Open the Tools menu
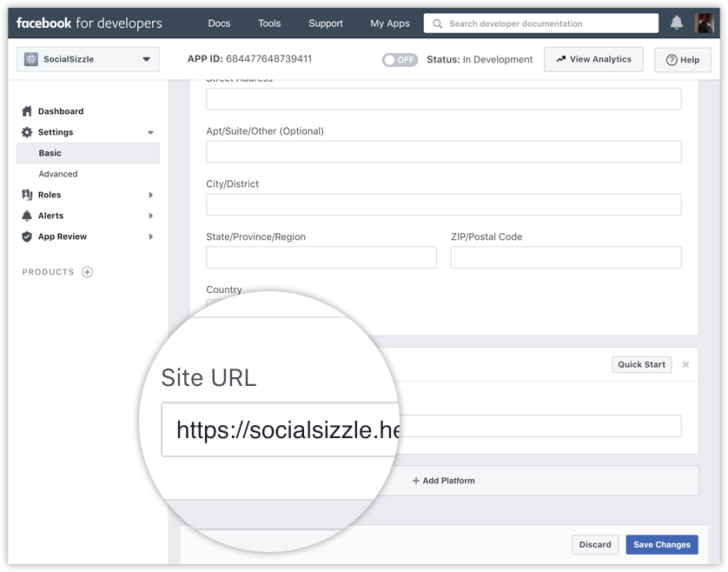The image size is (728, 572). point(269,23)
